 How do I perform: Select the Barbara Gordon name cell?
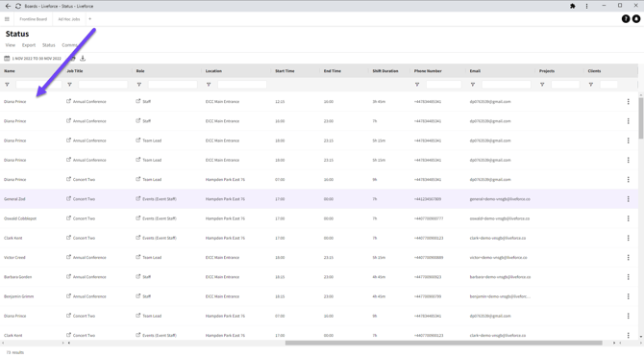17,277
